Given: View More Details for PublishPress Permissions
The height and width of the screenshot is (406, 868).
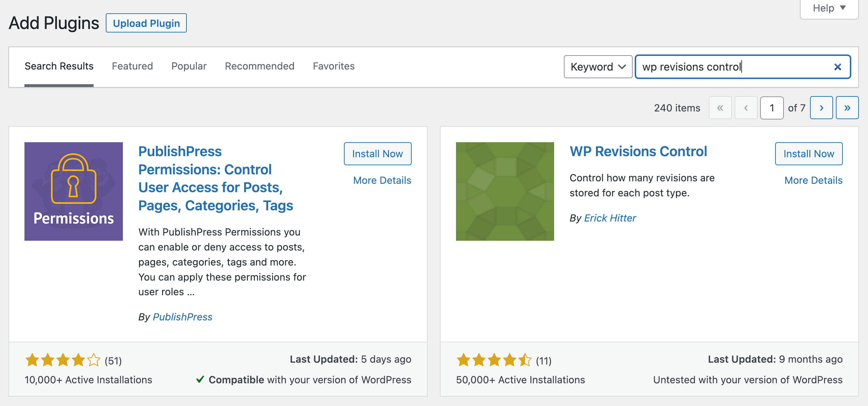Looking at the screenshot, I should coord(382,180).
